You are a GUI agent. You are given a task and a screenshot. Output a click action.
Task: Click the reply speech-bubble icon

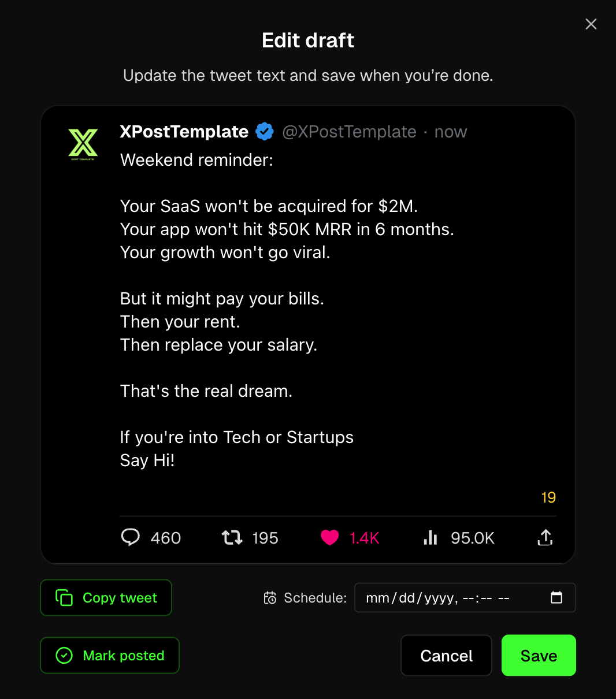131,537
